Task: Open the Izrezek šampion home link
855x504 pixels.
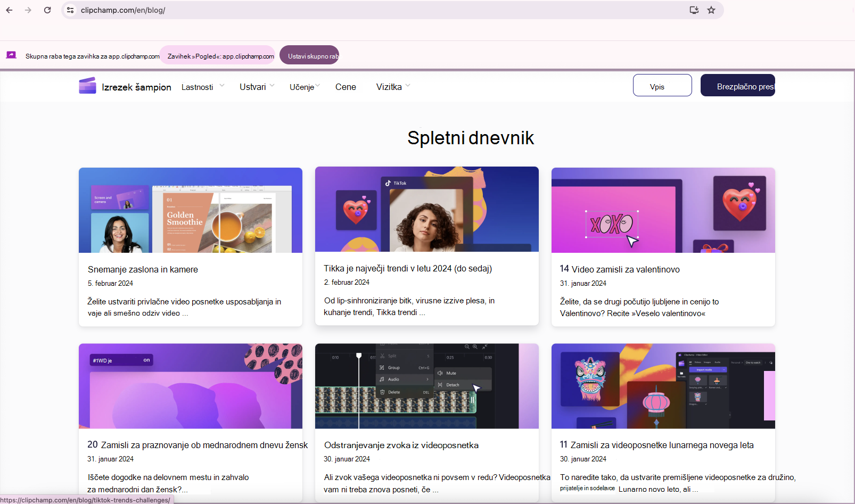Action: point(136,87)
